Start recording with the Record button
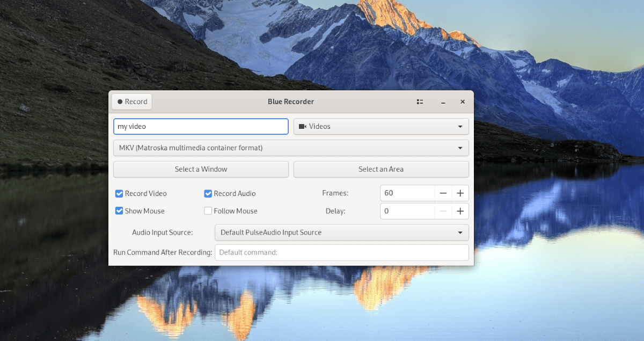Screen dimensions: 644x341 (x=131, y=101)
